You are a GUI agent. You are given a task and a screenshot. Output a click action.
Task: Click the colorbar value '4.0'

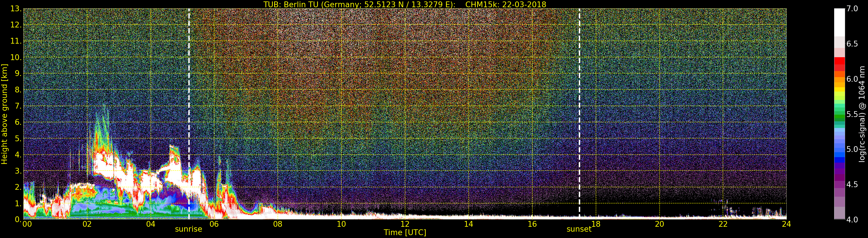coord(852,220)
